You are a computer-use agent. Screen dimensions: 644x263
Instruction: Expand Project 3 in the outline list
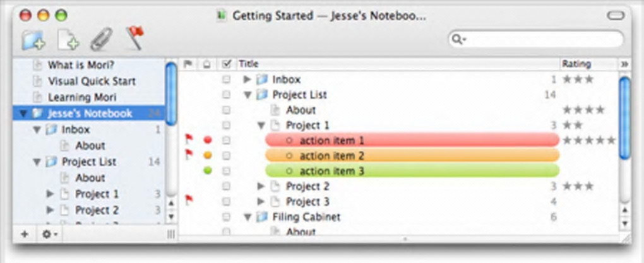point(261,202)
